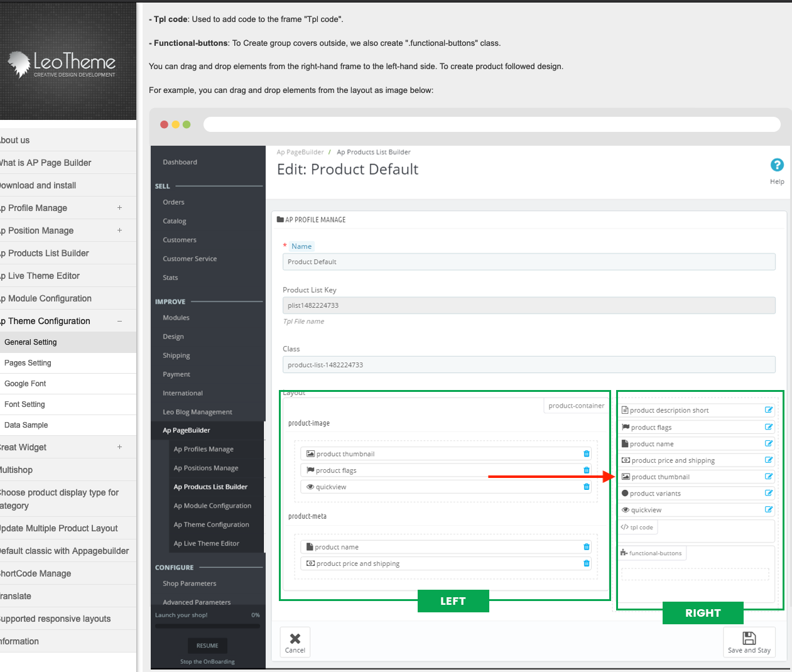Select Ap Profiles Manage admin submenu
The height and width of the screenshot is (672, 792).
click(203, 449)
